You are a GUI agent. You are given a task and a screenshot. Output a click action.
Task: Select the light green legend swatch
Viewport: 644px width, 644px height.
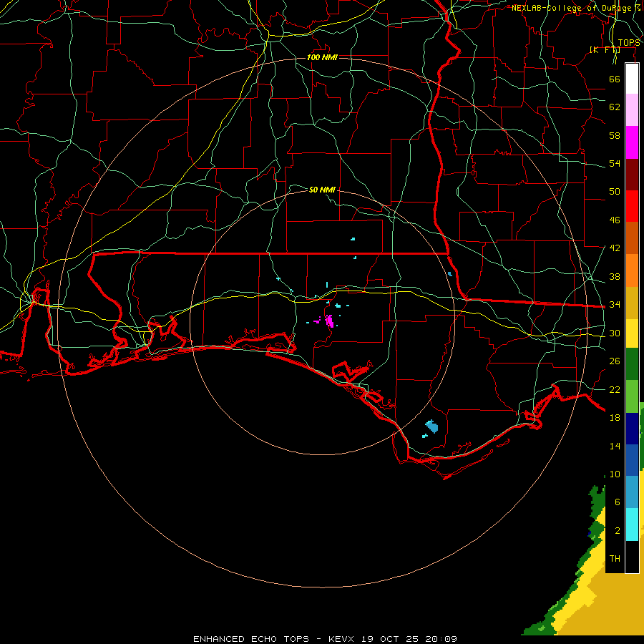pyautogui.click(x=632, y=396)
